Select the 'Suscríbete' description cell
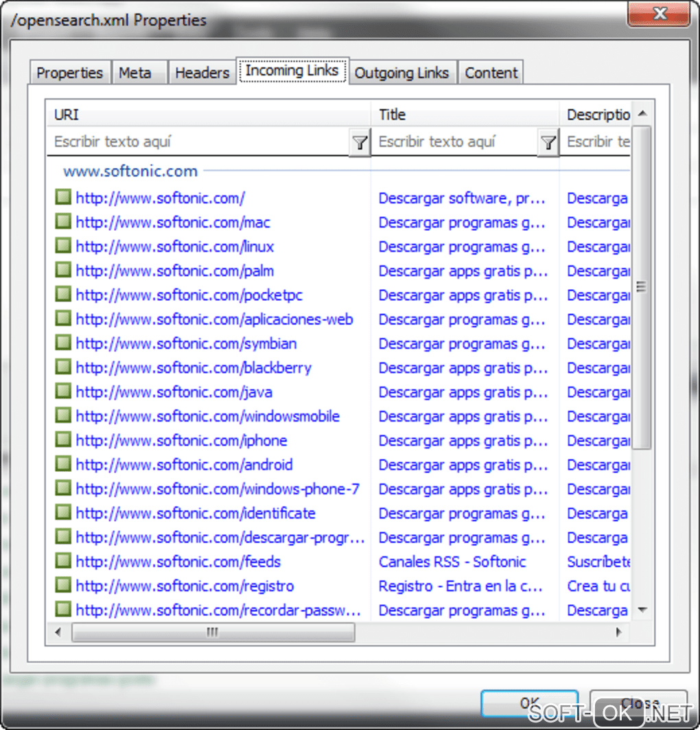Image resolution: width=700 pixels, height=730 pixels. 598,562
